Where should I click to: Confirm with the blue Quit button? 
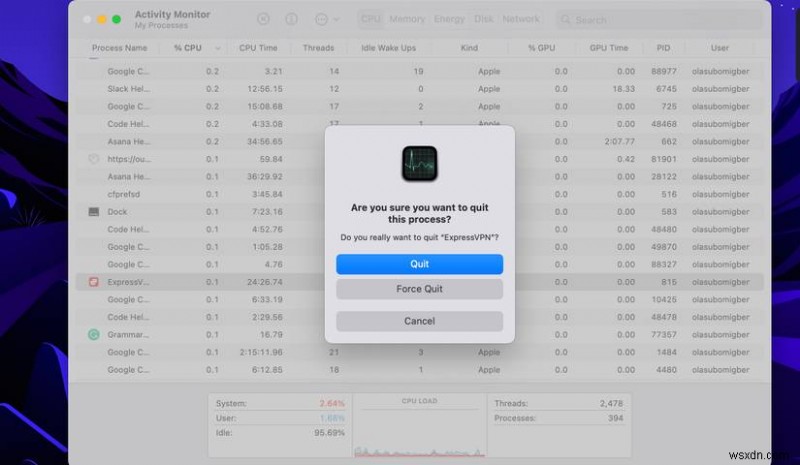click(419, 264)
